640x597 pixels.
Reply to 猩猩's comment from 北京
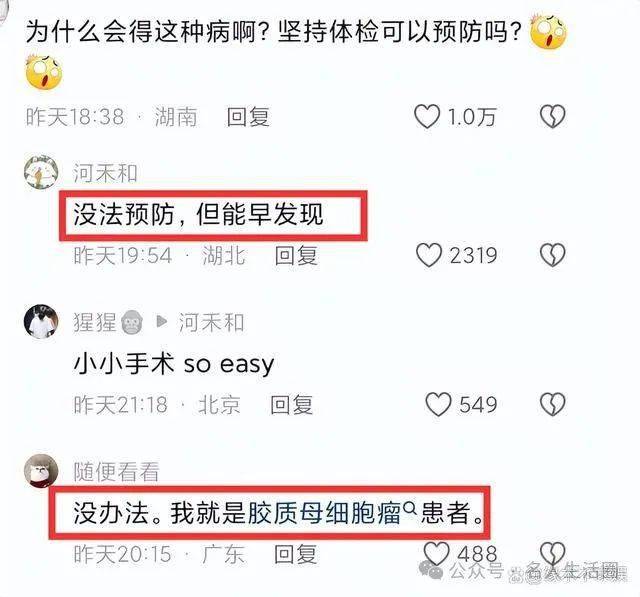click(291, 405)
